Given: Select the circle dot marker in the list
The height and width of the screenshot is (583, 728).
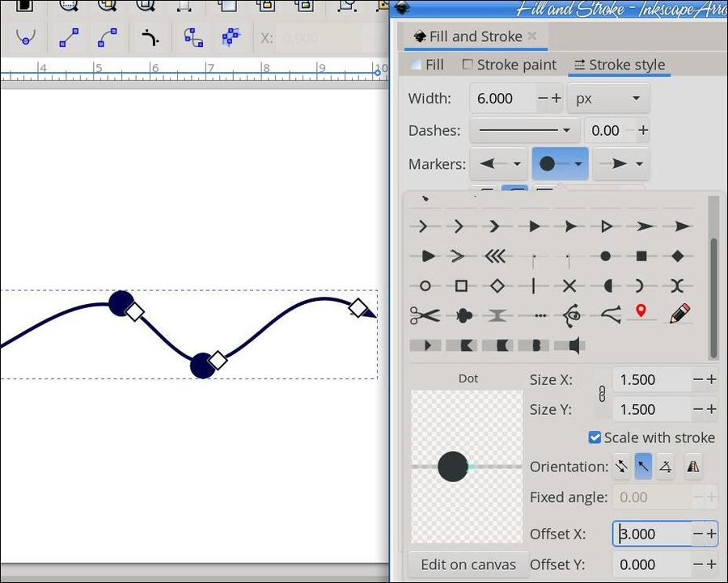Looking at the screenshot, I should click(604, 256).
